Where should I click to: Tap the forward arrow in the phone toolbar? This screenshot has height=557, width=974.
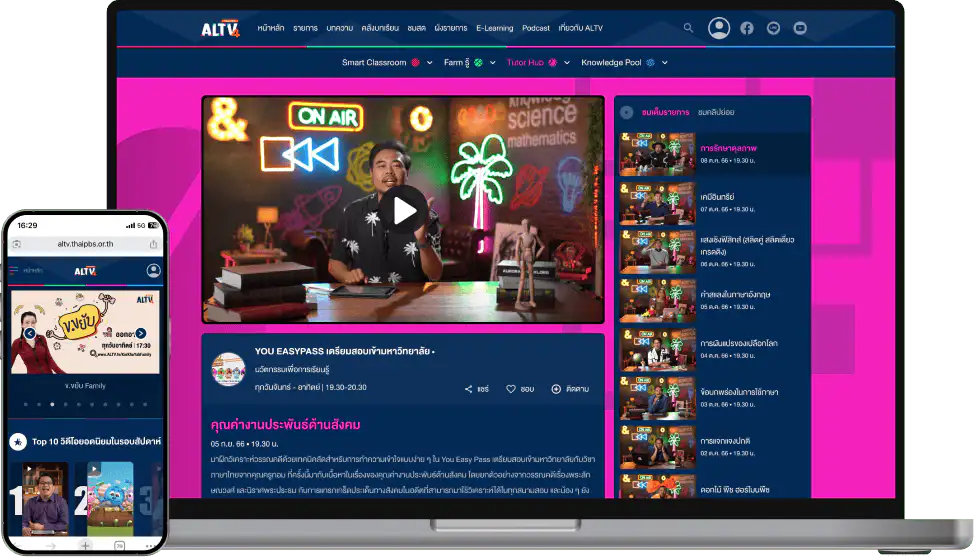[51, 545]
